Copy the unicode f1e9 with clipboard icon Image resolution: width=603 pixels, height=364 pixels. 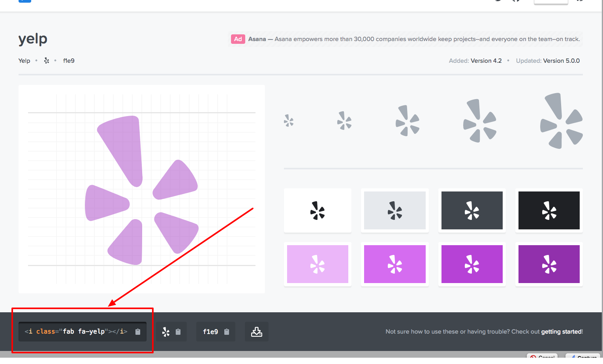[227, 332]
